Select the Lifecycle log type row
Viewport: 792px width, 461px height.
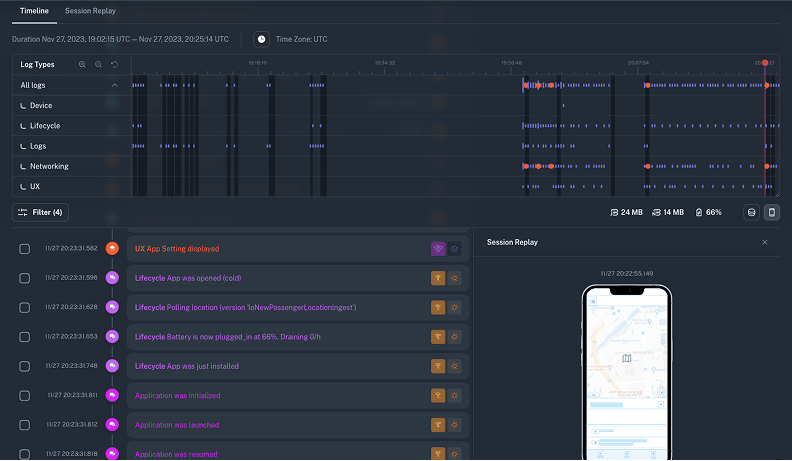coord(72,126)
